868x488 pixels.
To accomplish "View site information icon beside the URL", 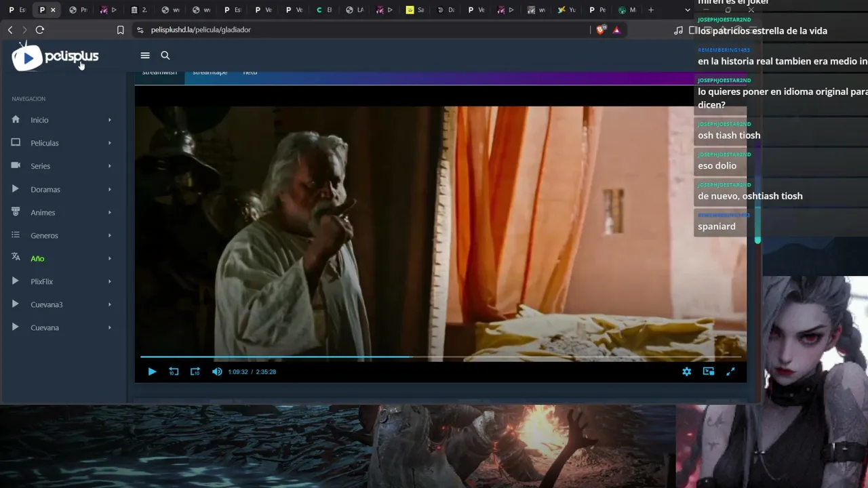I will pyautogui.click(x=140, y=30).
